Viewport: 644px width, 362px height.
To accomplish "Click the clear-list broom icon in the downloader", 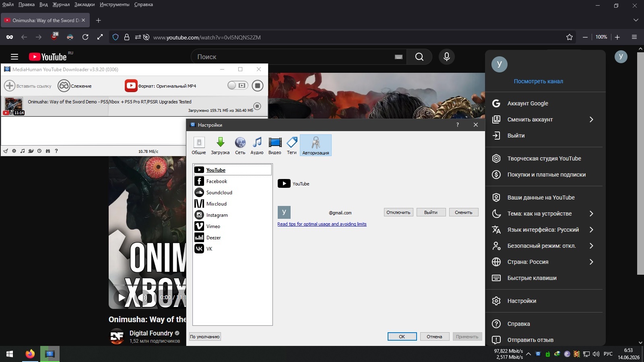I will pos(6,151).
